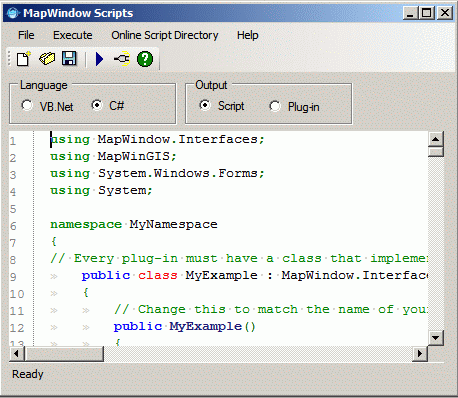Image resolution: width=458 pixels, height=398 pixels.
Task: Click the horizontal scrollbar left arrow
Action: click(x=17, y=353)
